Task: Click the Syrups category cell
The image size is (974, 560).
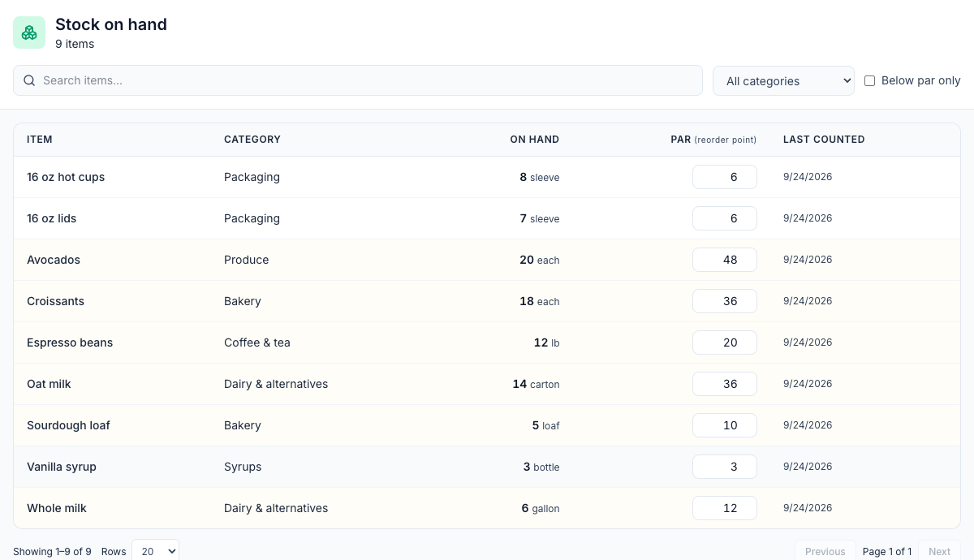Action: coord(243,467)
